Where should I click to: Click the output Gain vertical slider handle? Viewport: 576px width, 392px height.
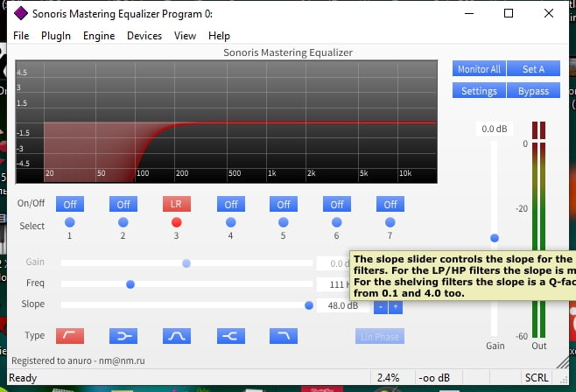pyautogui.click(x=495, y=238)
